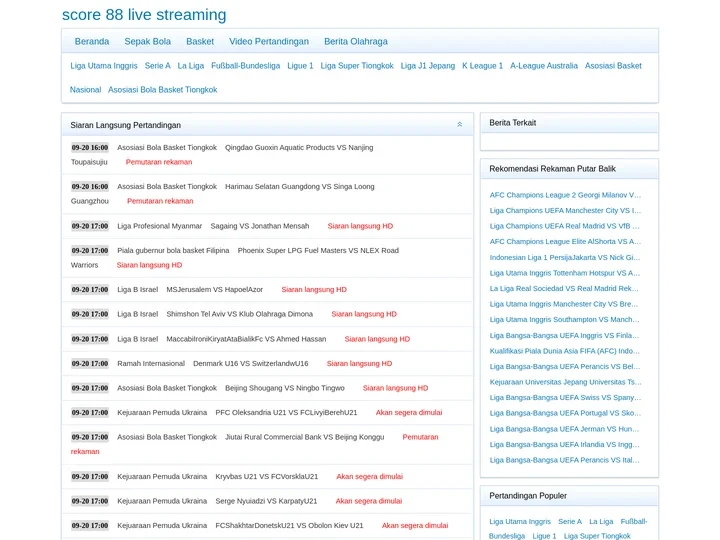Open Liga Bangsa-Bangsa UEFA Inggris VS Finlandia replay
The image size is (720, 540).
pyautogui.click(x=565, y=336)
